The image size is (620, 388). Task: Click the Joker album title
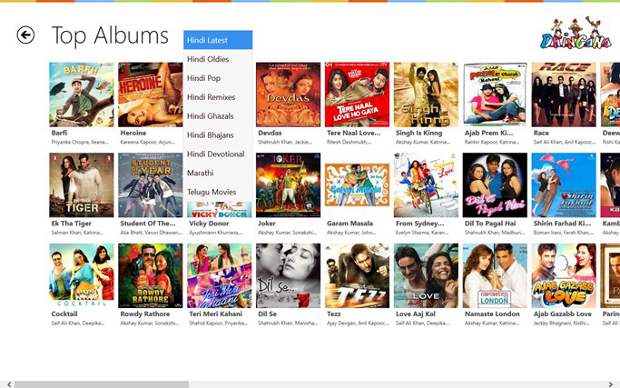[x=267, y=223]
